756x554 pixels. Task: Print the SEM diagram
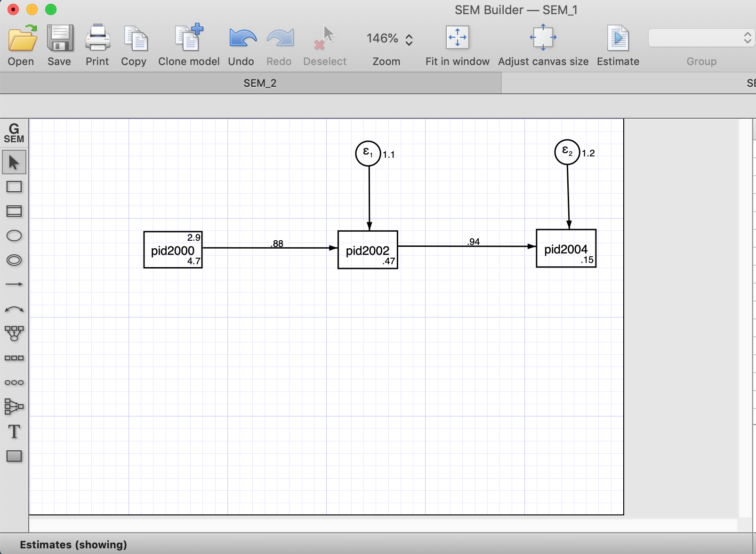coord(97,38)
